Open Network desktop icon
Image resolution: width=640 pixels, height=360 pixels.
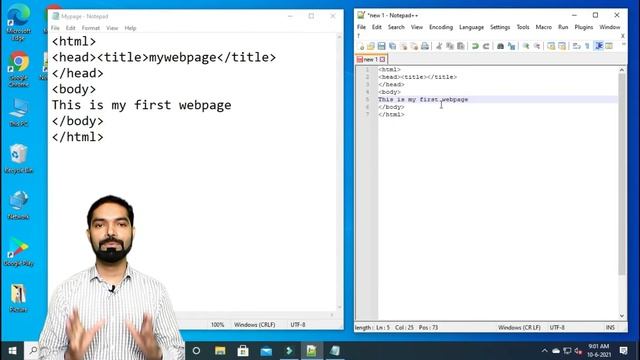(x=18, y=205)
